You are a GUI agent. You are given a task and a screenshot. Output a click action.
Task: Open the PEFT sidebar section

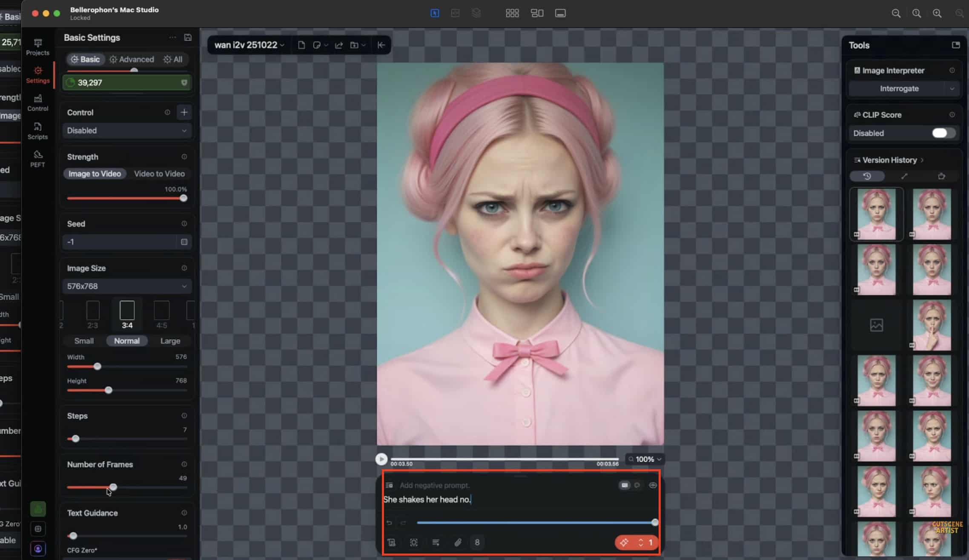(x=37, y=159)
